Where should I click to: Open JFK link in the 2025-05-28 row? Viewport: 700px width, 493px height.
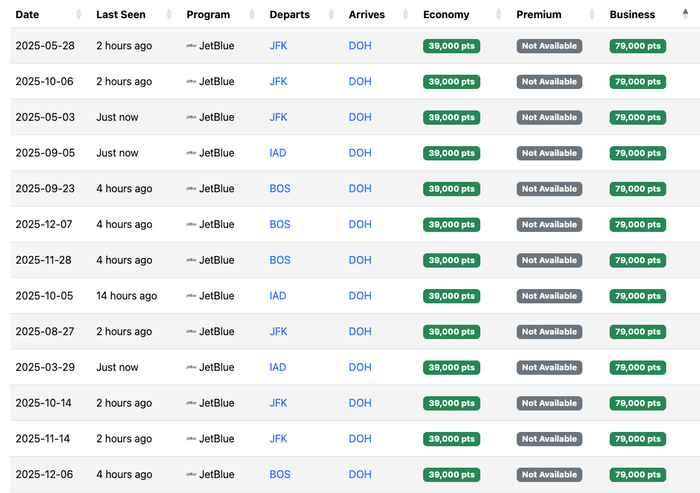pos(278,46)
